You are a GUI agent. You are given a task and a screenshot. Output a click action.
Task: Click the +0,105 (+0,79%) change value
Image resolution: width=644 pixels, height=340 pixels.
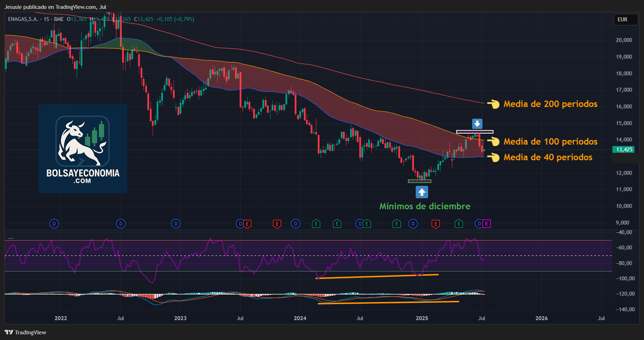[x=175, y=19]
